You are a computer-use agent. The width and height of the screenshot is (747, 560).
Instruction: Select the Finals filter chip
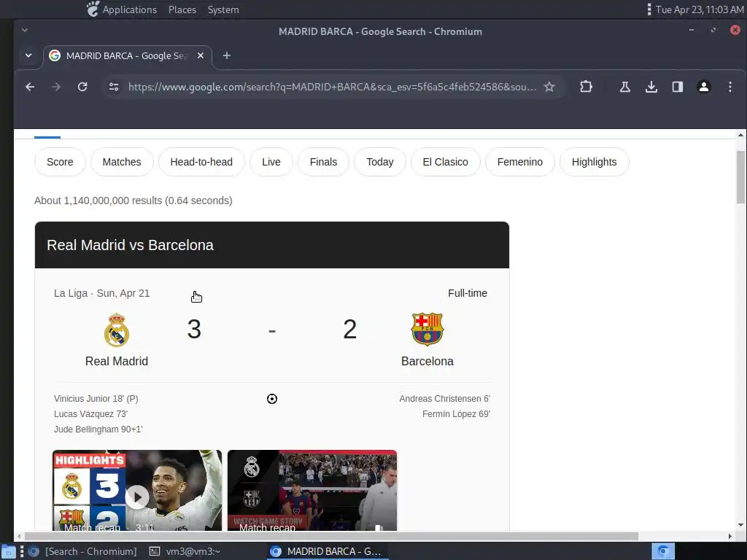click(323, 162)
